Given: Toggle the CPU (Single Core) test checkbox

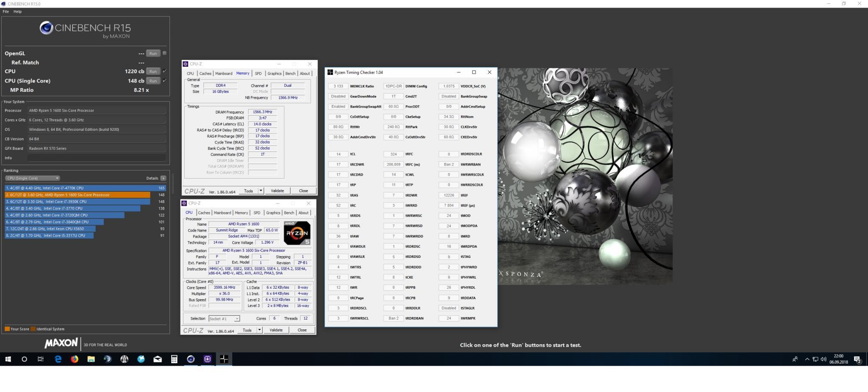Looking at the screenshot, I should tap(164, 80).
